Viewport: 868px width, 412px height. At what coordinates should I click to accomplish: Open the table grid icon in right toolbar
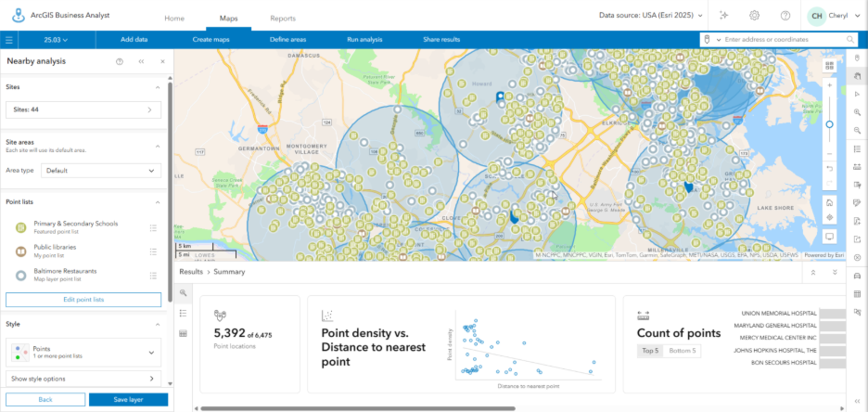point(857,293)
